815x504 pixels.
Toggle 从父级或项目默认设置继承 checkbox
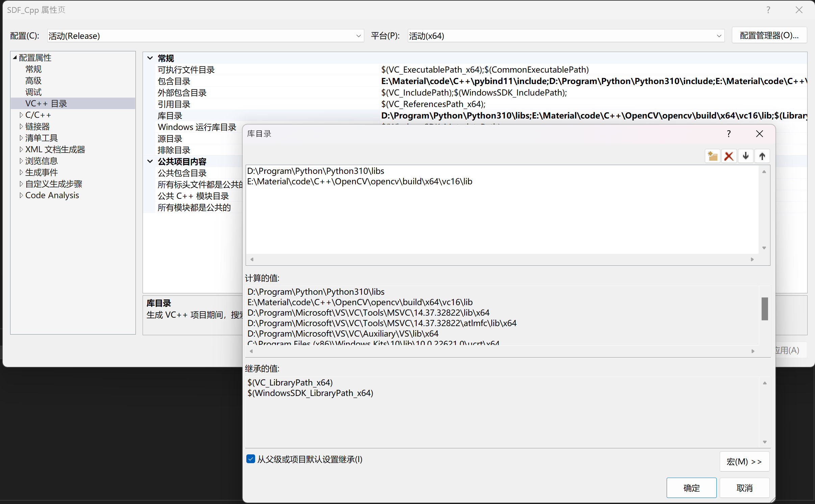(251, 459)
